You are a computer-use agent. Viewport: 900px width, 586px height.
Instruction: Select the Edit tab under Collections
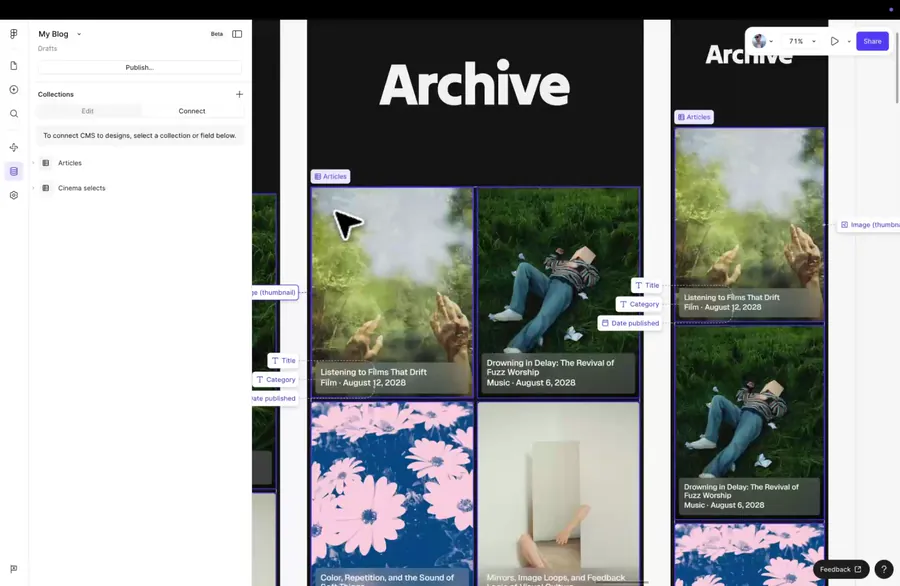pyautogui.click(x=88, y=111)
